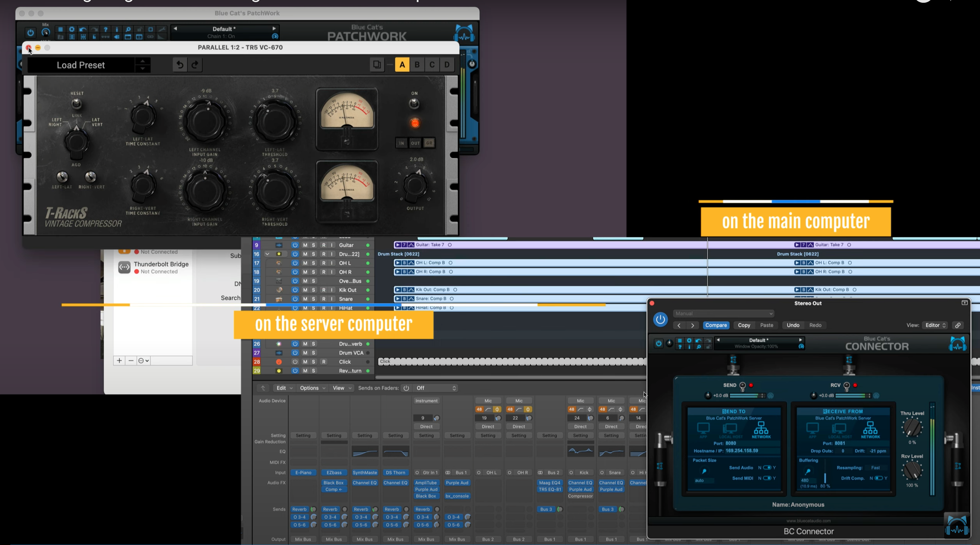Collapse the Drum Stack track disclosure arrow
This screenshot has width=980, height=545.
pyautogui.click(x=267, y=254)
